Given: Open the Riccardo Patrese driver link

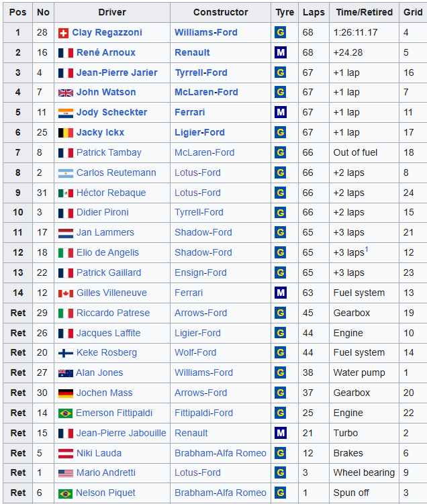Looking at the screenshot, I should click(113, 313).
